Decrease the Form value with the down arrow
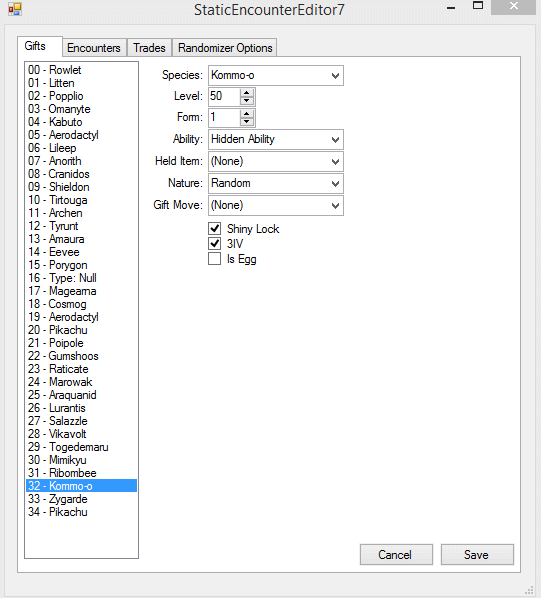541x598 pixels. (247, 122)
